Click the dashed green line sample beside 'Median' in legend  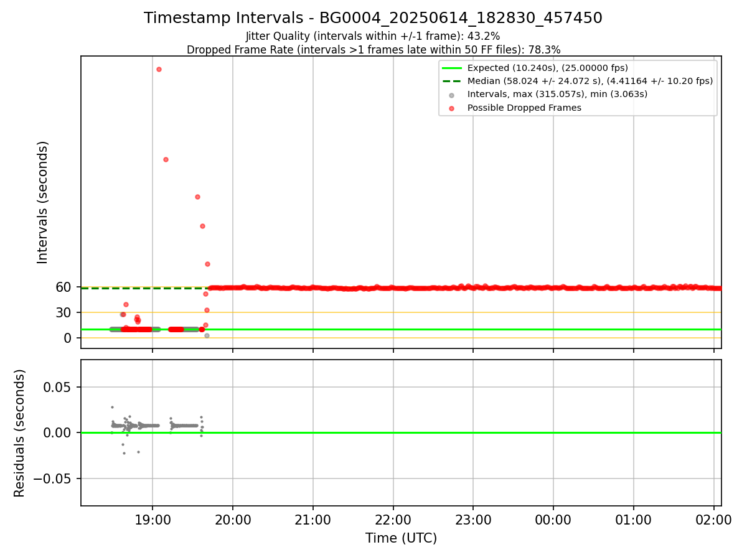452,81
